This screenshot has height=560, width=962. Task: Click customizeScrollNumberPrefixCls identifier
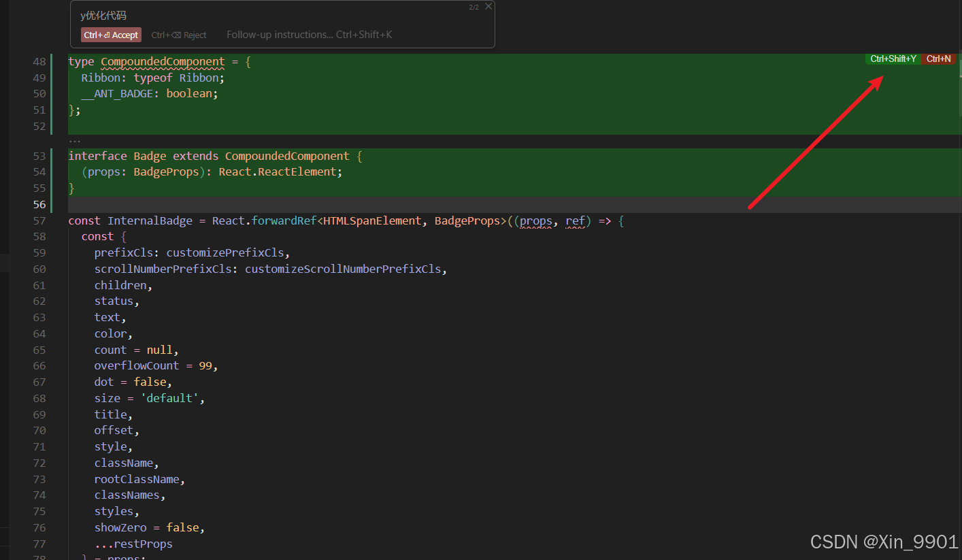click(x=343, y=269)
